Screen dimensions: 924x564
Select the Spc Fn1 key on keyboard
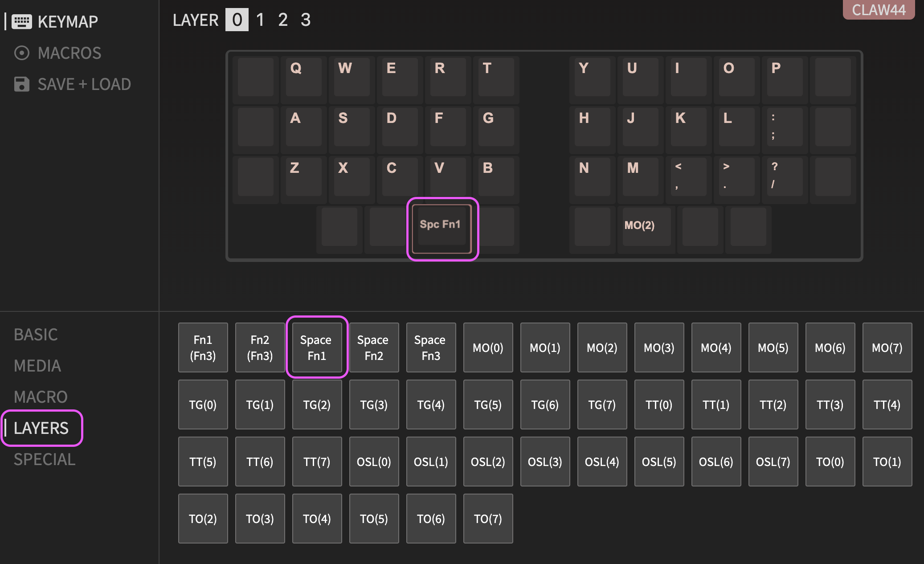coord(442,228)
